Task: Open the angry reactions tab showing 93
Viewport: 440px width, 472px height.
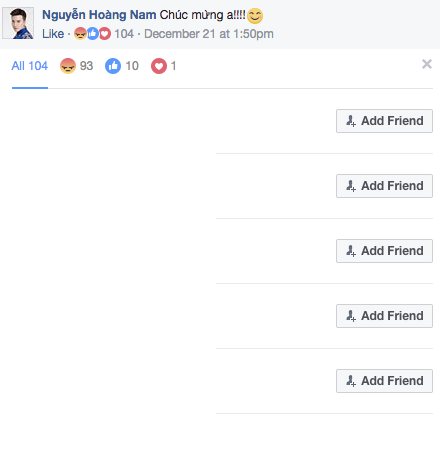Action: click(76, 66)
